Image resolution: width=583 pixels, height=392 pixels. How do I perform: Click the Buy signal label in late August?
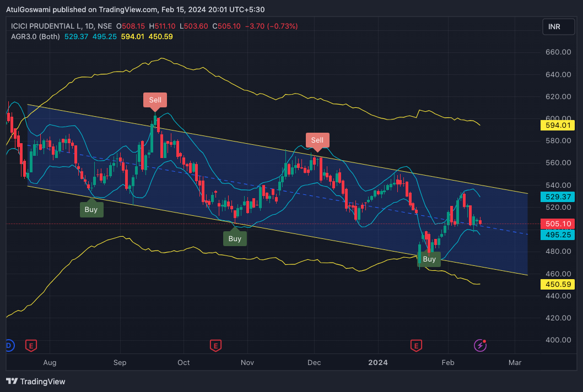click(x=91, y=210)
